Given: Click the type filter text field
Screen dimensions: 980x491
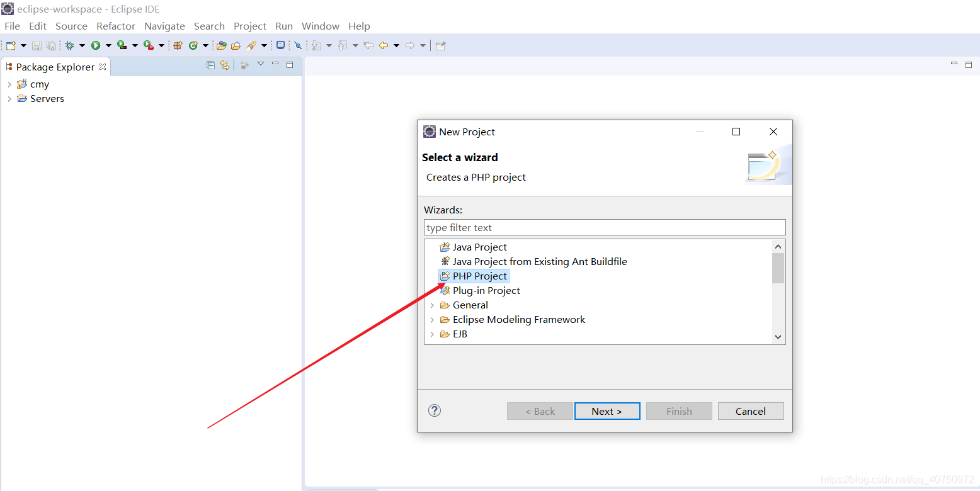Looking at the screenshot, I should coord(605,227).
